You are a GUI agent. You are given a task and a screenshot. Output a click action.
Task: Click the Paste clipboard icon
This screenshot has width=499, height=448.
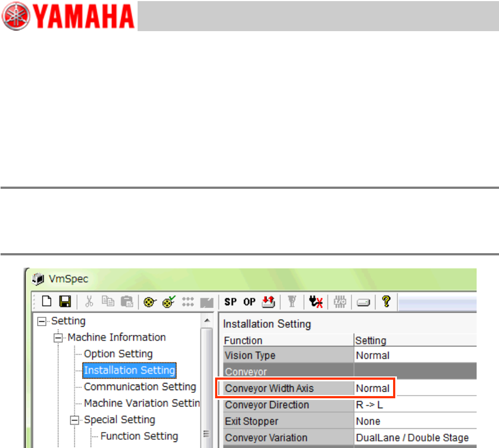coord(127,301)
